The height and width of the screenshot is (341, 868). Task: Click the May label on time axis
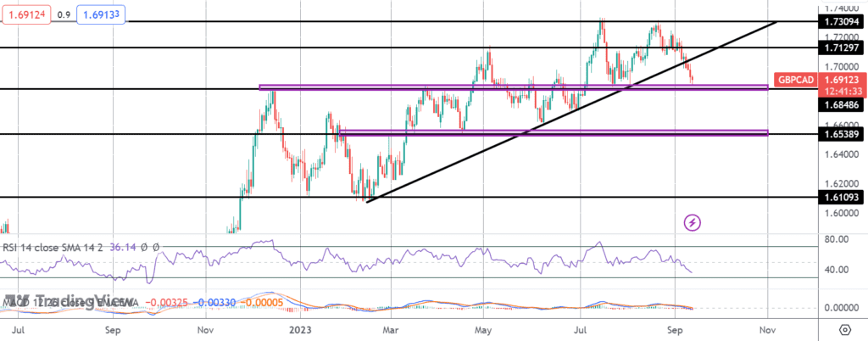click(x=483, y=329)
